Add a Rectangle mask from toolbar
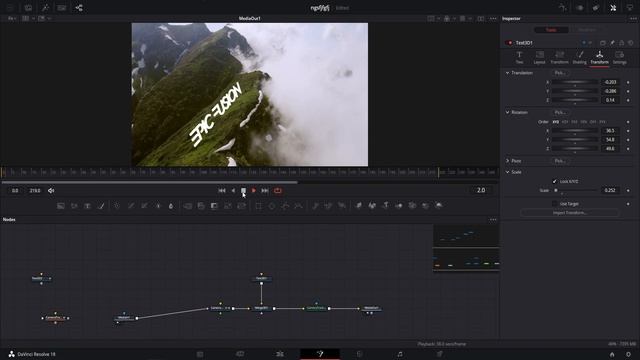The height and width of the screenshot is (360, 640). click(x=258, y=206)
